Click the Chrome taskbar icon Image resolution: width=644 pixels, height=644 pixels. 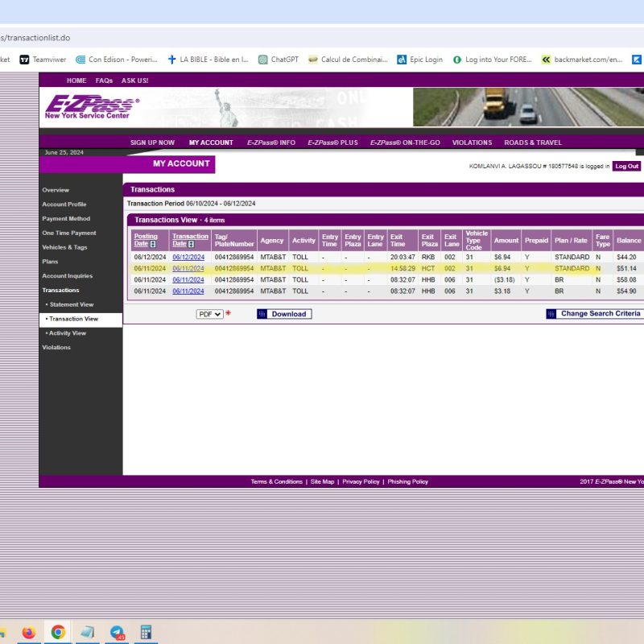58,632
